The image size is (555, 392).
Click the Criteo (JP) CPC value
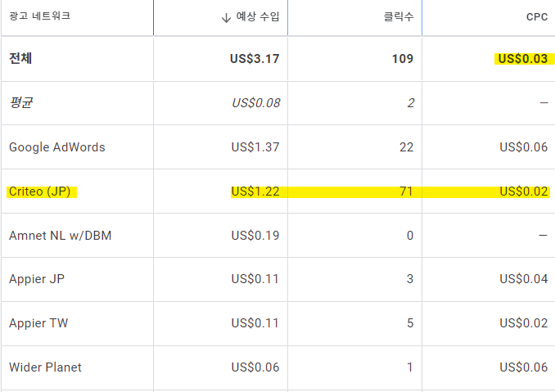[524, 191]
